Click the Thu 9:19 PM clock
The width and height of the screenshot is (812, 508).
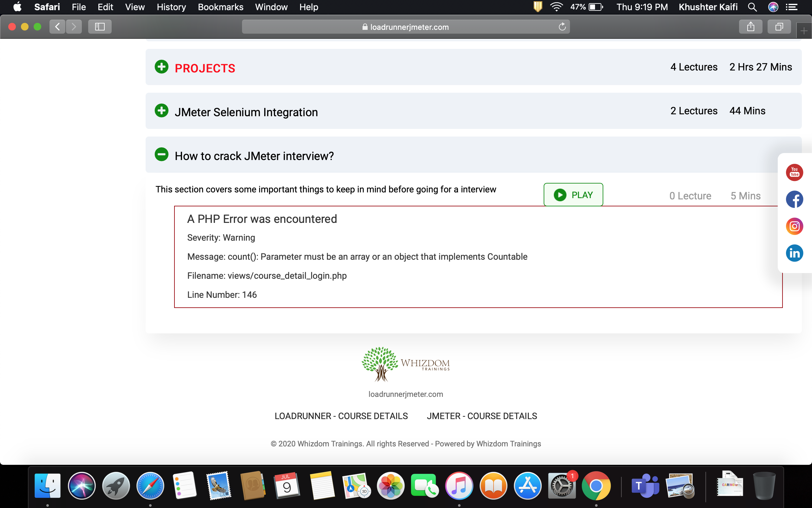click(x=642, y=7)
